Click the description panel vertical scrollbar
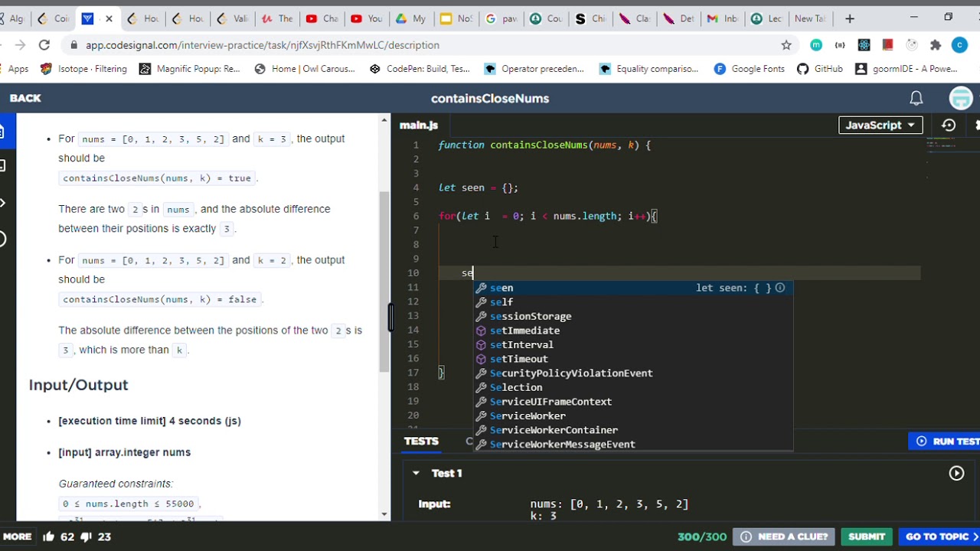 (x=385, y=283)
